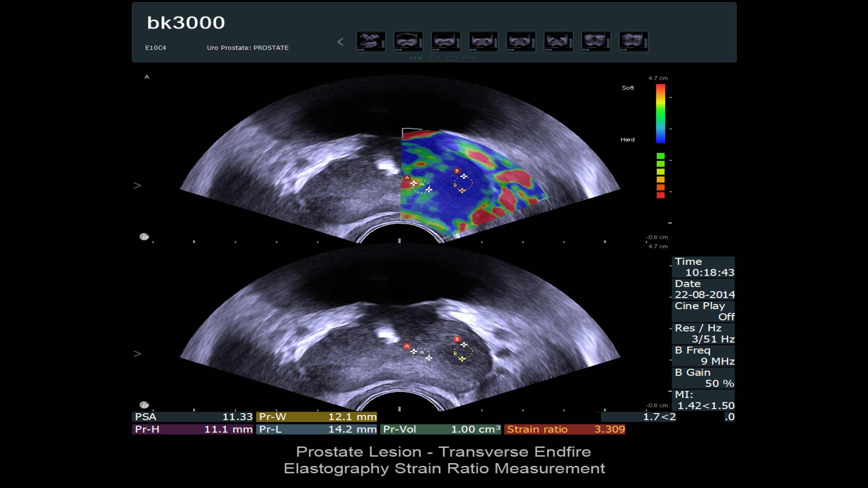Select red caliper label B on elastogram
868x488 pixels.
[x=457, y=171]
